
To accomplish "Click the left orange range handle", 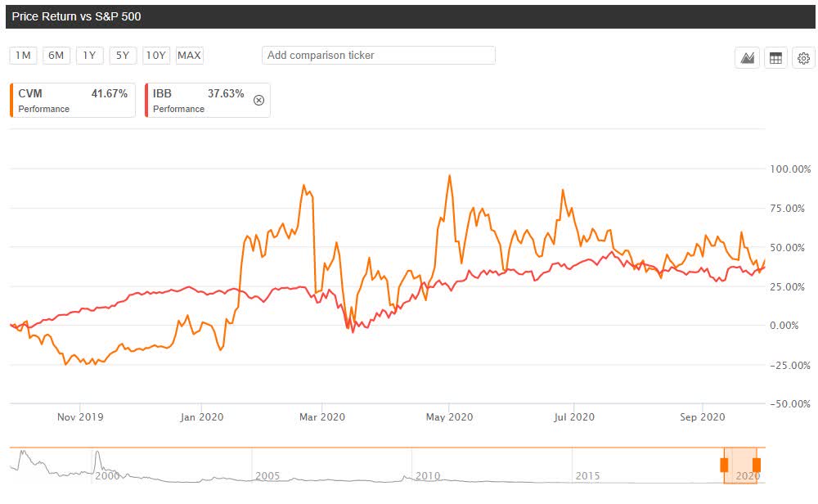I will point(724,466).
